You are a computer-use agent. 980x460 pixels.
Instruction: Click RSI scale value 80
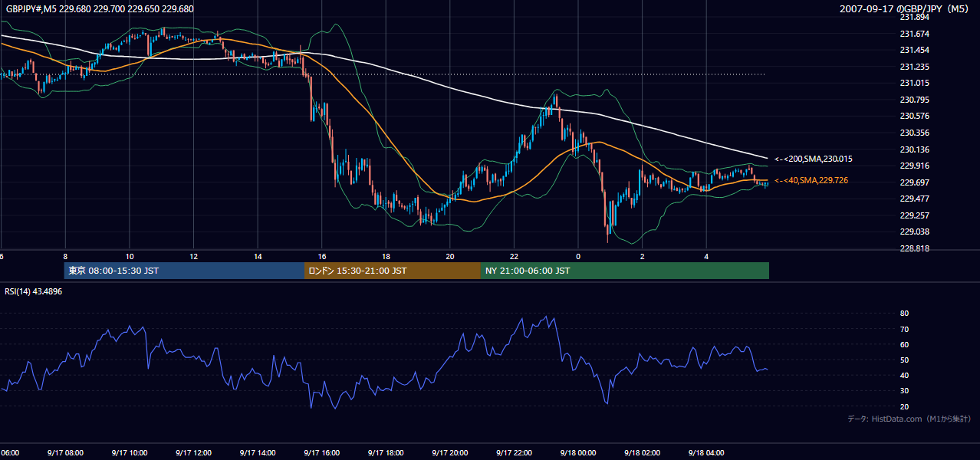coord(905,314)
